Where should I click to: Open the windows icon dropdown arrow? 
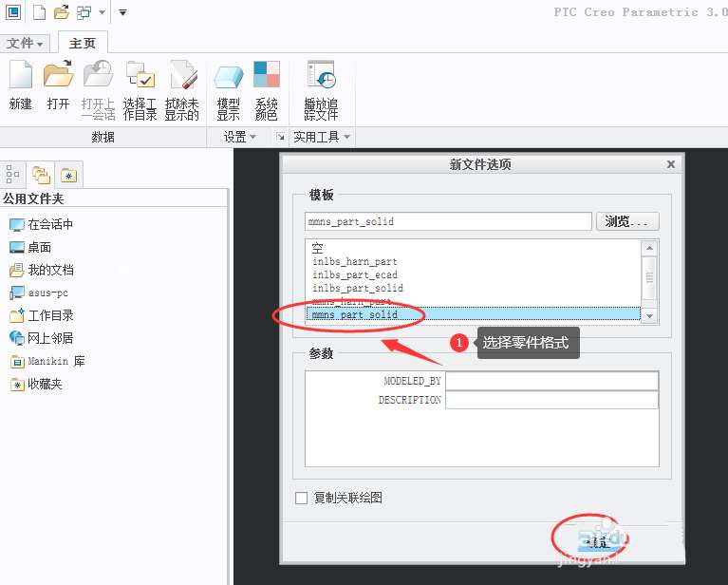pos(102,12)
